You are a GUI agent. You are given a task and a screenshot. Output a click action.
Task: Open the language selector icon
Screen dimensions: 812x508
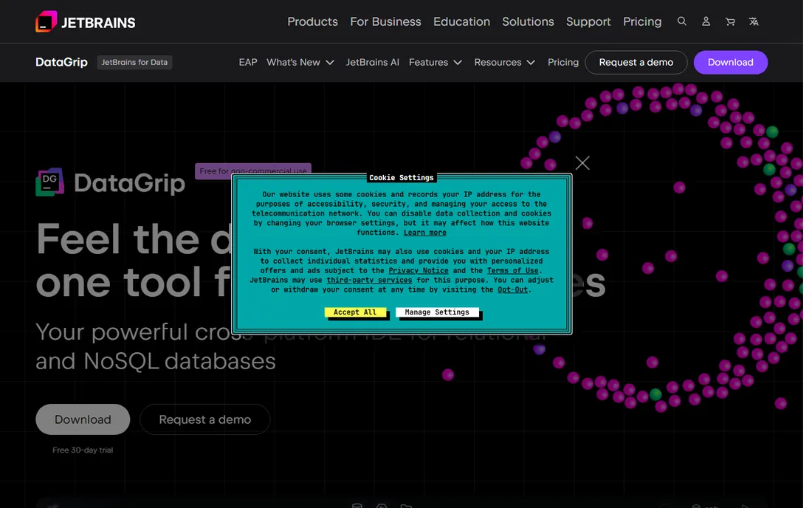coord(754,21)
